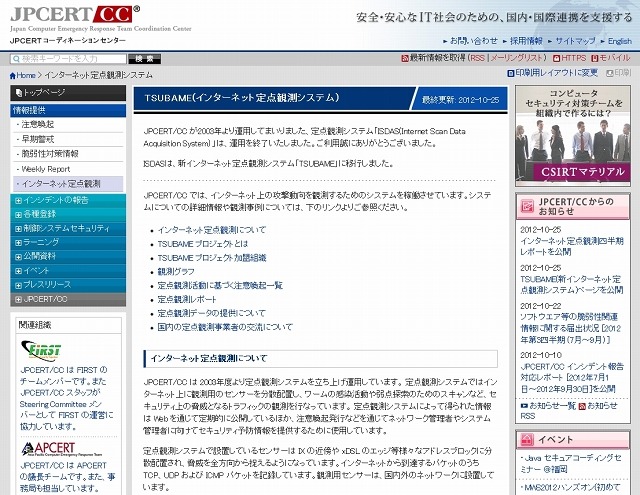Switch site to English
The image size is (640, 495).
[x=620, y=41]
